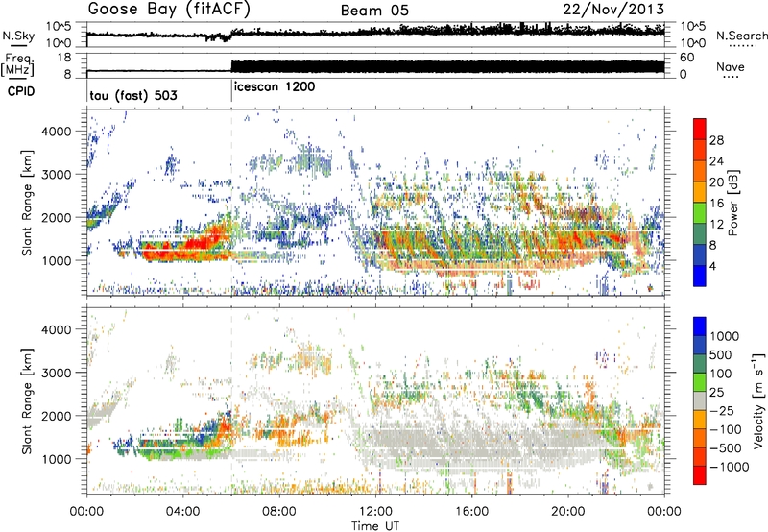Click the '60' tick on the Nave axis

(x=686, y=58)
